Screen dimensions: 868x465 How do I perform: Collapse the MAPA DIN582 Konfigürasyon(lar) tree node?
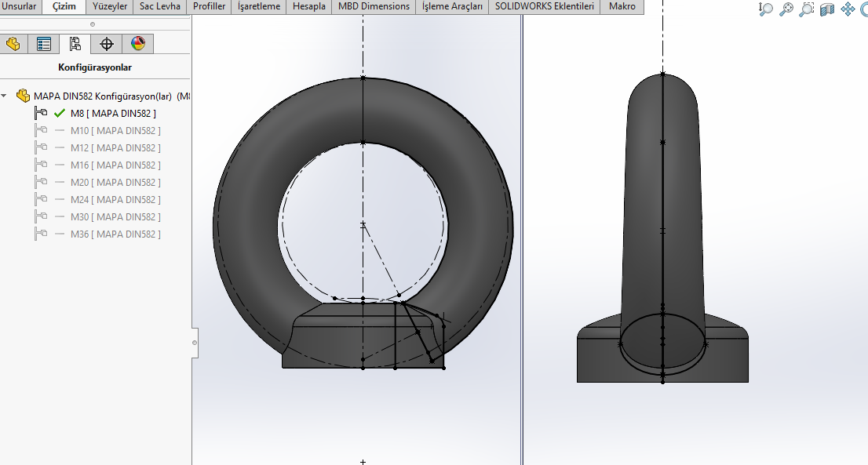pyautogui.click(x=4, y=96)
